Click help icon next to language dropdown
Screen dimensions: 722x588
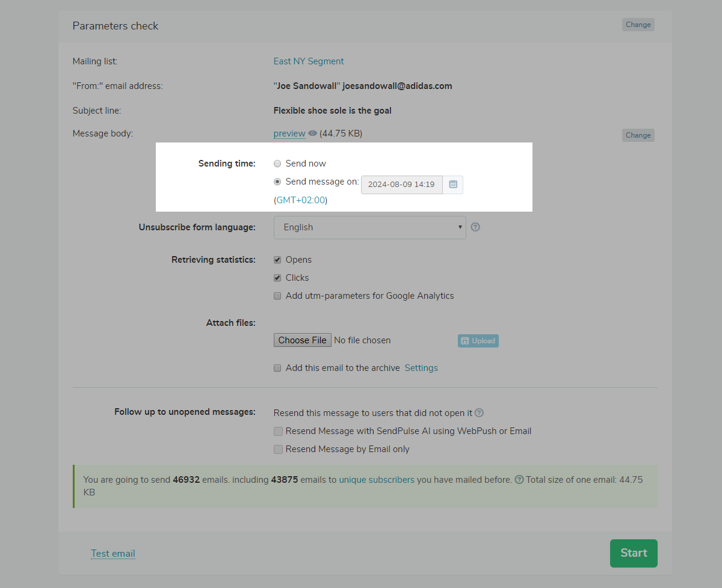click(475, 227)
